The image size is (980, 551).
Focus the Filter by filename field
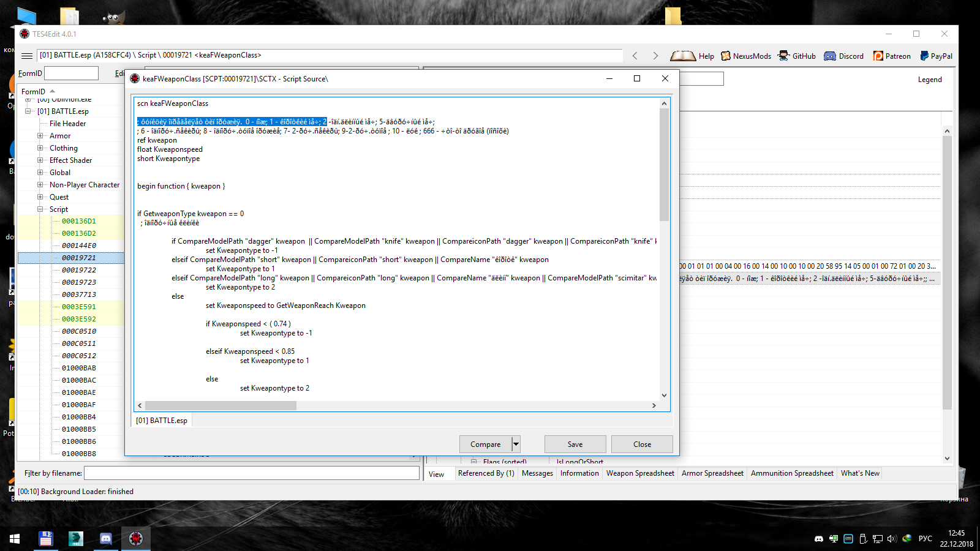[251, 473]
